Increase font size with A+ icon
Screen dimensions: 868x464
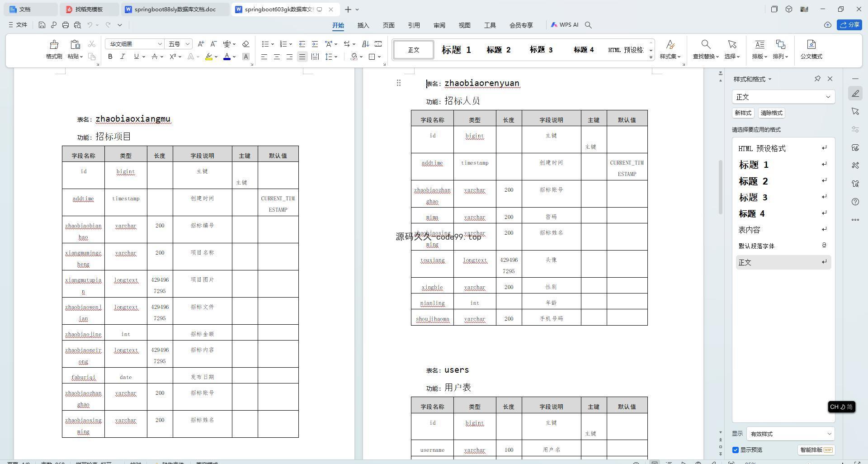coord(201,44)
